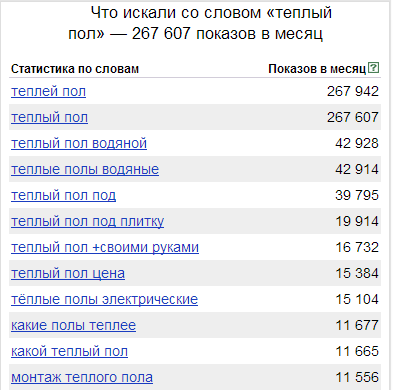Select the 'теплый пол +своими руками' link
The image size is (394, 390).
tap(105, 247)
